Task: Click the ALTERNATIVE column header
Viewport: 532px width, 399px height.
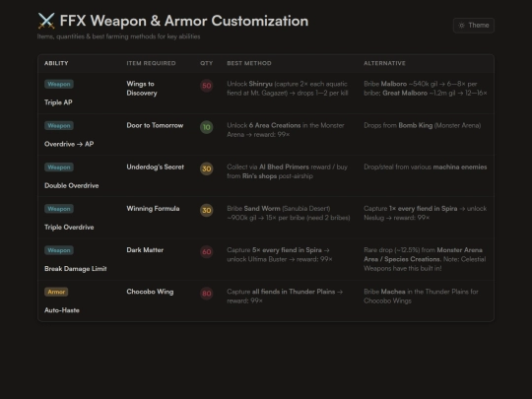Action: 384,63
